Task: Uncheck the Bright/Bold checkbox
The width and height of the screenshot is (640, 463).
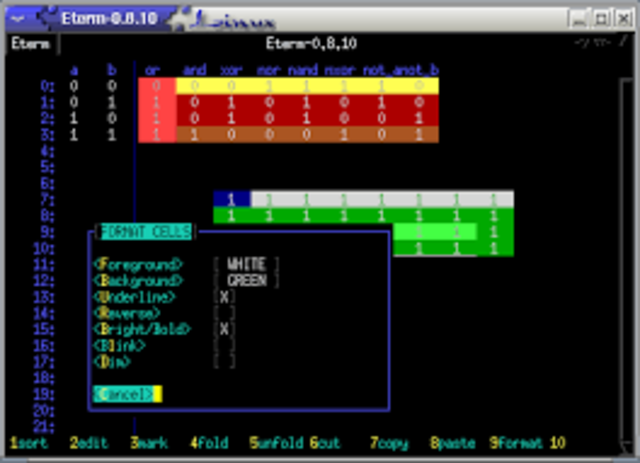Action: 224,329
